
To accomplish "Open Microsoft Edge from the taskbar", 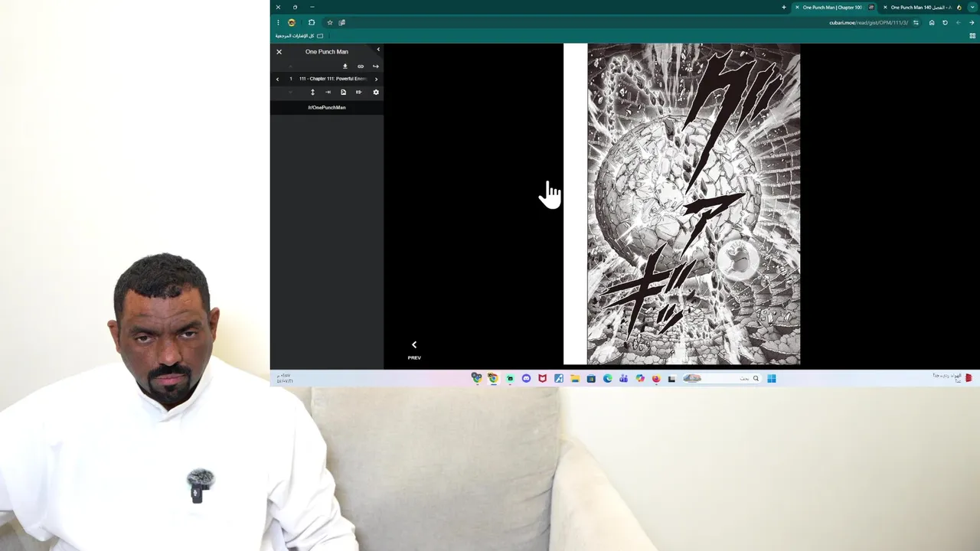I will click(x=608, y=379).
